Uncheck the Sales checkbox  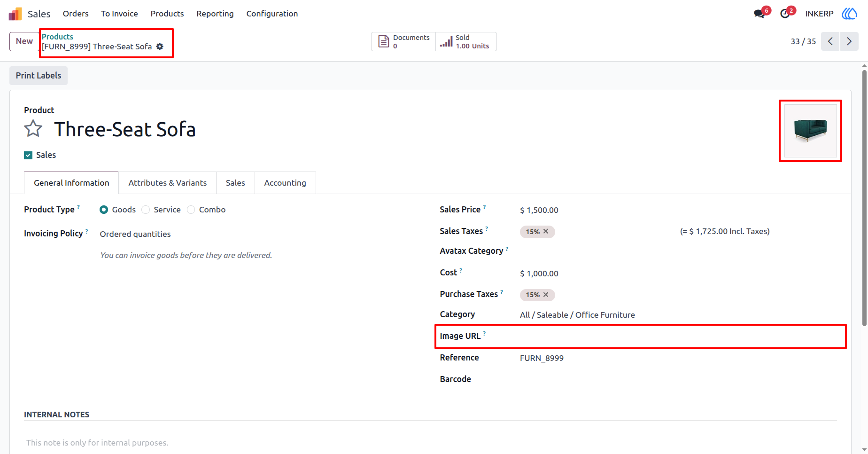tap(28, 155)
